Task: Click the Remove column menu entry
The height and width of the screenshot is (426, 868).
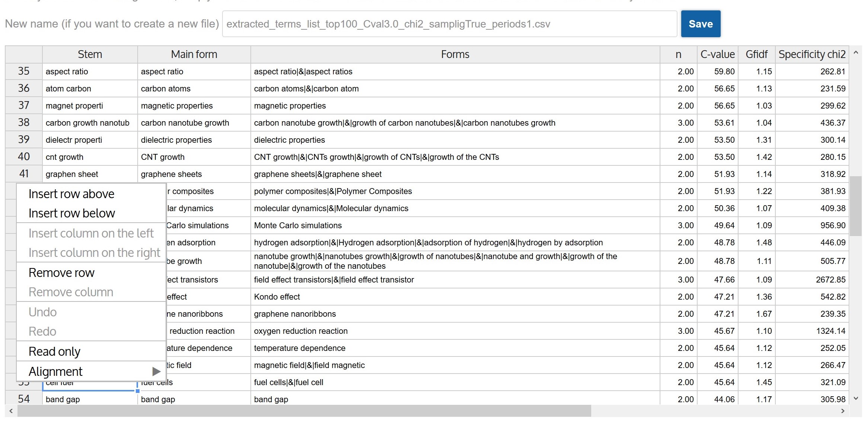Action: coord(91,292)
